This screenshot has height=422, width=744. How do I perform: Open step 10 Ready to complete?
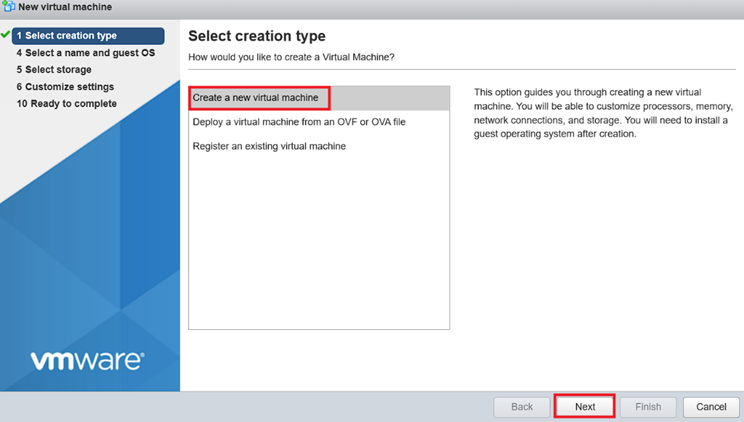(x=66, y=104)
